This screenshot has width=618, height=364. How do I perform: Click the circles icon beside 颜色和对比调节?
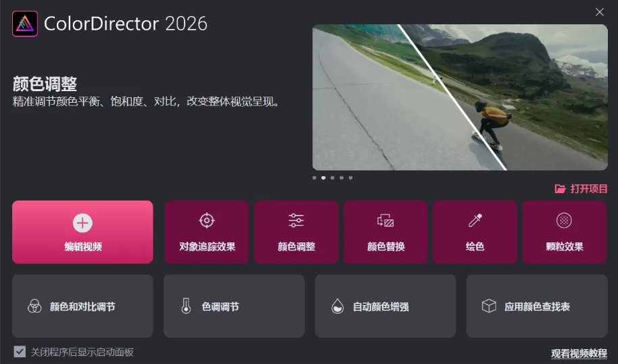(34, 306)
